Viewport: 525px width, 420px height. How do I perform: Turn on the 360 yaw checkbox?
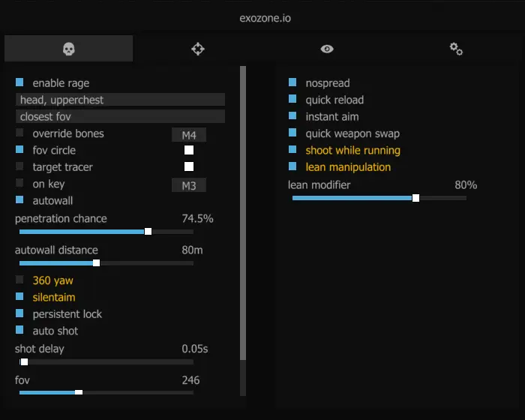[x=20, y=280]
